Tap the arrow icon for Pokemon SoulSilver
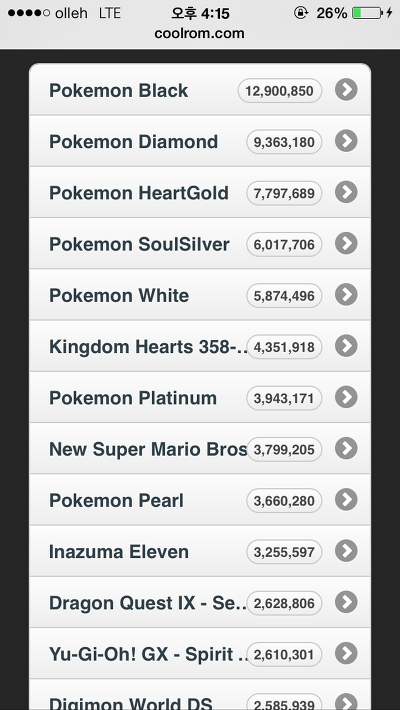 coord(347,243)
